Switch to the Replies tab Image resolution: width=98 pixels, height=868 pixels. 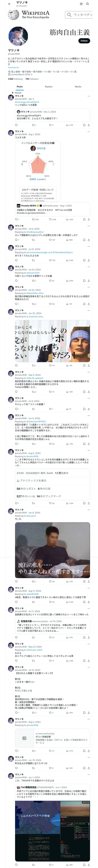(49, 87)
